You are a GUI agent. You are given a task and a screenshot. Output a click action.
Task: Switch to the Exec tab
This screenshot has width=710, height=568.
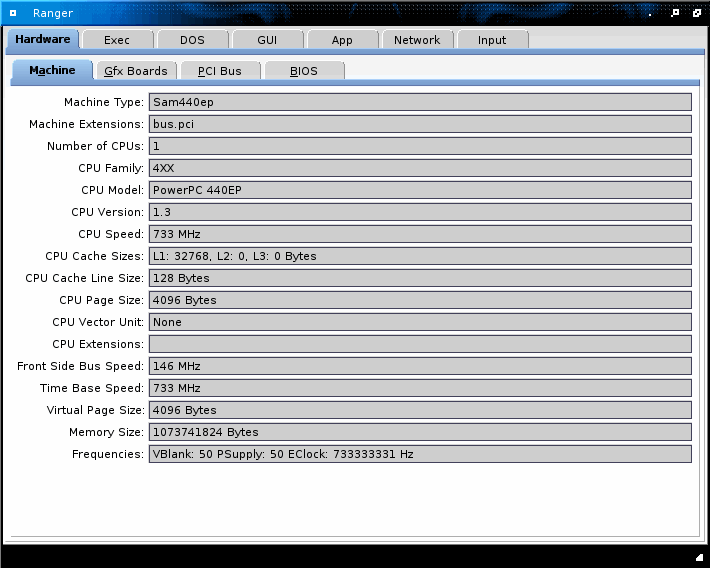[117, 40]
